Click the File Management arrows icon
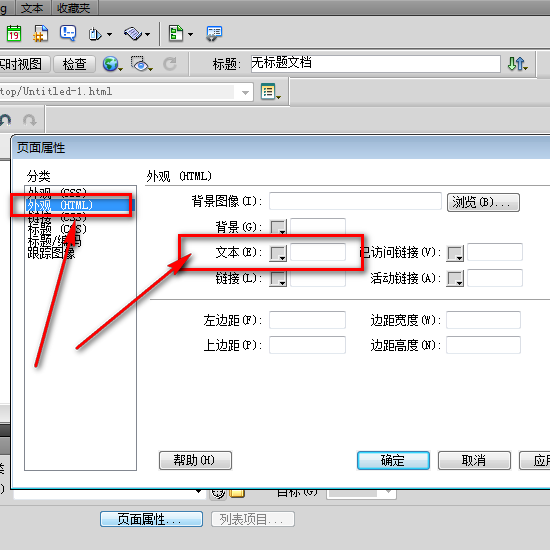Viewport: 550px width, 550px height. click(x=517, y=64)
